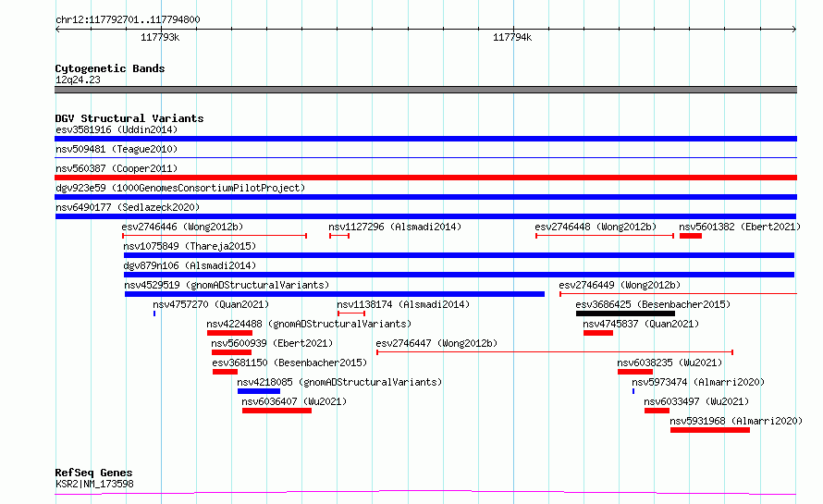Click the nsv5931968 (Almarri2020) label
Image resolution: width=823 pixels, height=504 pixels.
pos(736,421)
